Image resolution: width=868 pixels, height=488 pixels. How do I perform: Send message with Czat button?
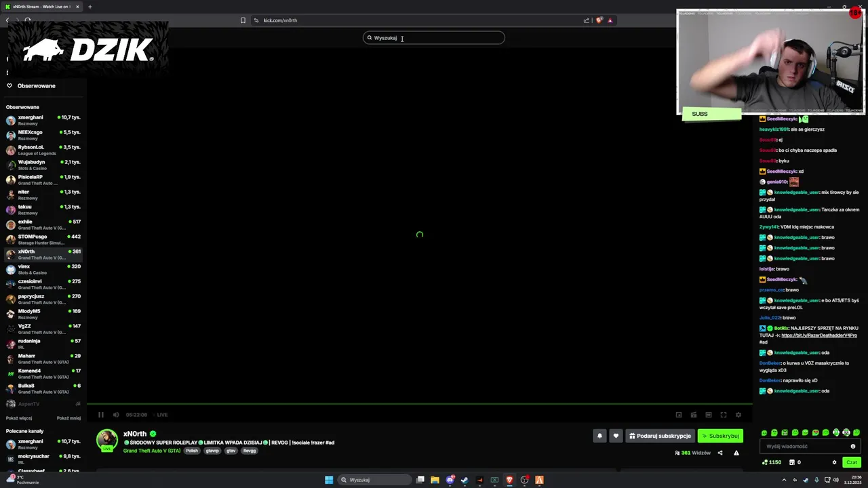pyautogui.click(x=852, y=462)
